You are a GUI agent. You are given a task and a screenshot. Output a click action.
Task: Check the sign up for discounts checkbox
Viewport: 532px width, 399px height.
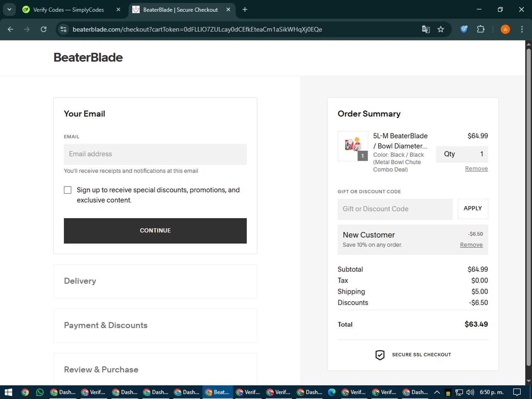coord(68,190)
